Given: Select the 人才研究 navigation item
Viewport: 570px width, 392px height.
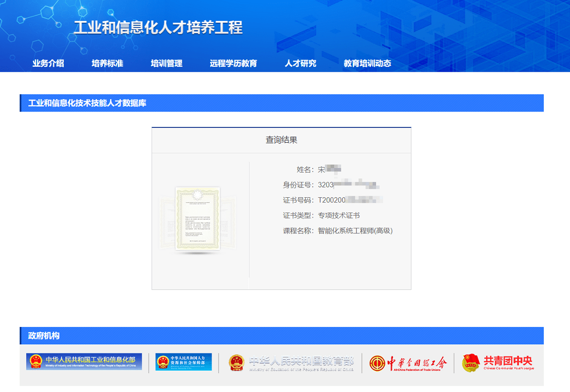Looking at the screenshot, I should [301, 63].
